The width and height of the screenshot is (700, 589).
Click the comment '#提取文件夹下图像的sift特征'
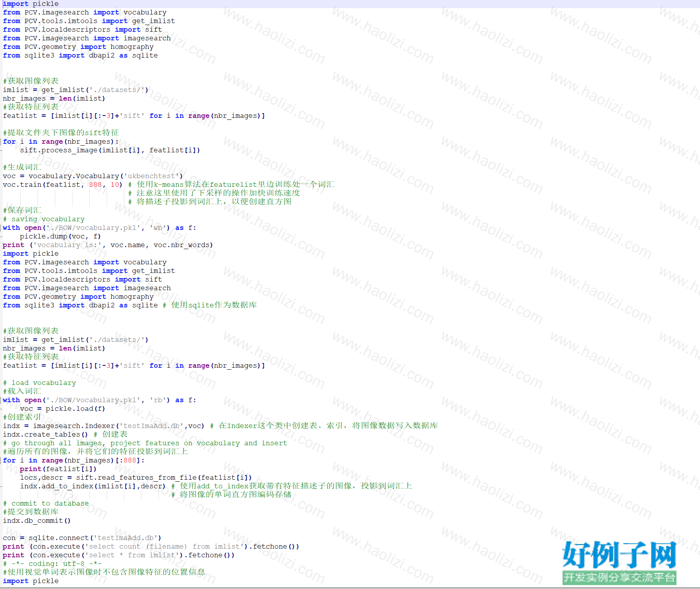pyautogui.click(x=61, y=133)
